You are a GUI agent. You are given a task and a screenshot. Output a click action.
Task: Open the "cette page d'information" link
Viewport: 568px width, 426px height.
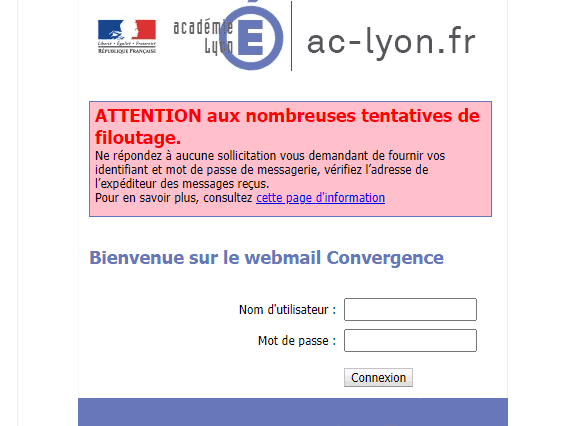click(x=320, y=198)
